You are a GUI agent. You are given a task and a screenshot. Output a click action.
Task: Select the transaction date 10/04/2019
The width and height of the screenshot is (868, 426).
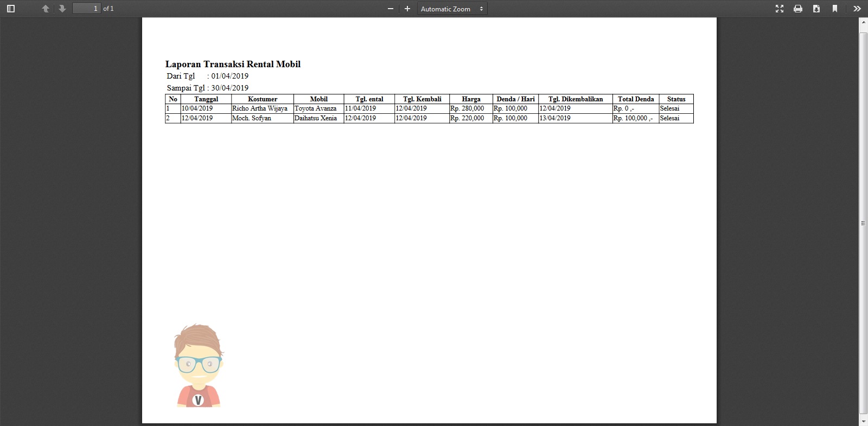tap(197, 108)
